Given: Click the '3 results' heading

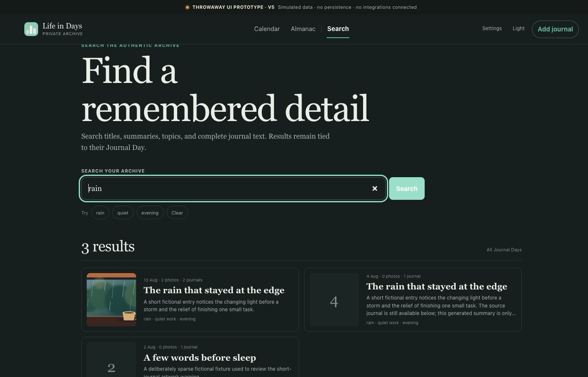Looking at the screenshot, I should click(x=108, y=246).
